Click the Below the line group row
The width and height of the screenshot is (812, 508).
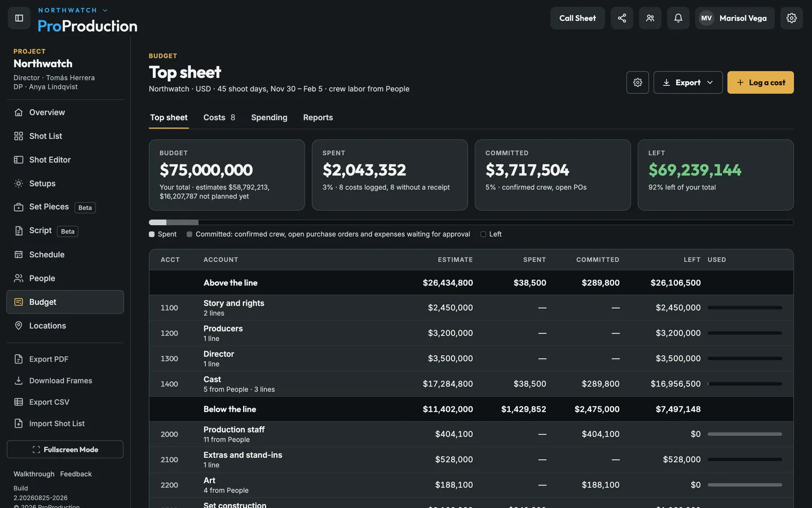(x=471, y=409)
